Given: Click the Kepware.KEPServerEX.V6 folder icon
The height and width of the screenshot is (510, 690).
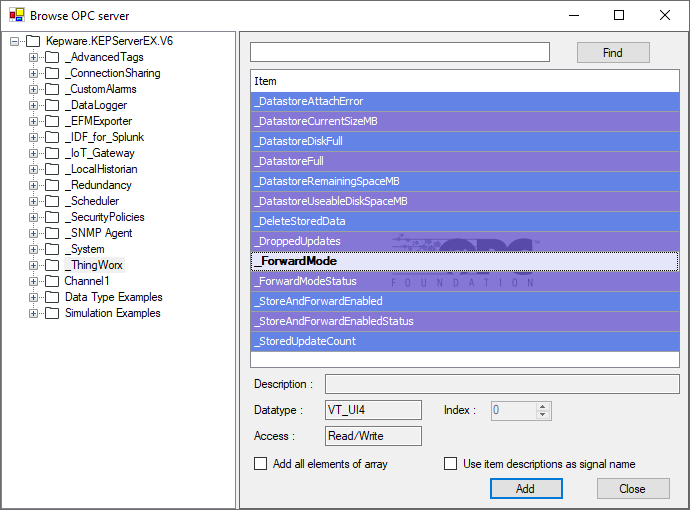Looking at the screenshot, I should 33,41.
